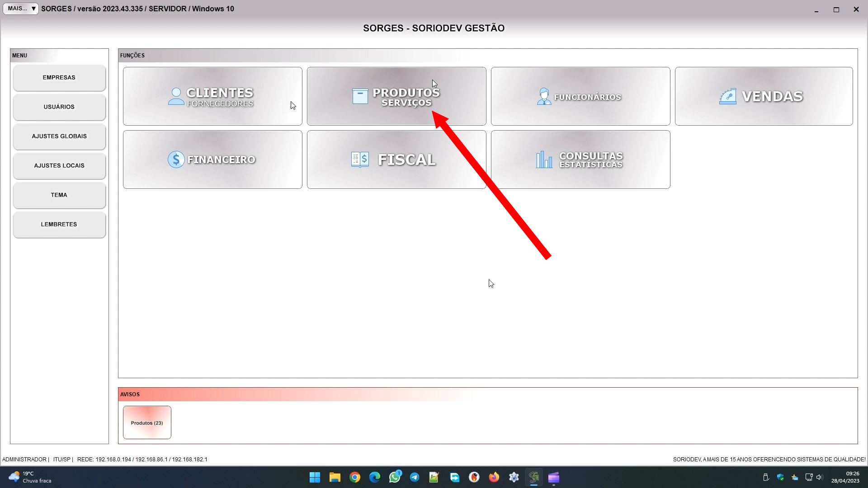Open Telegram from the taskbar
868x488 pixels.
point(415,477)
